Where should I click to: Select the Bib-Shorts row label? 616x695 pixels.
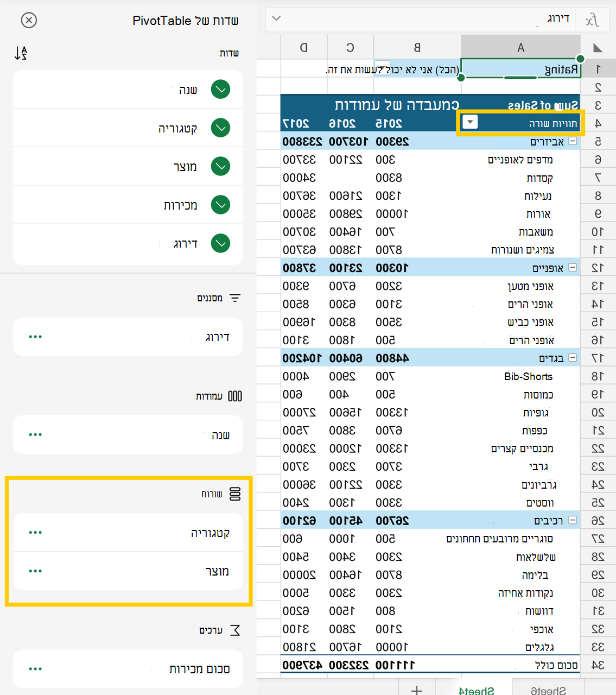[x=528, y=376]
